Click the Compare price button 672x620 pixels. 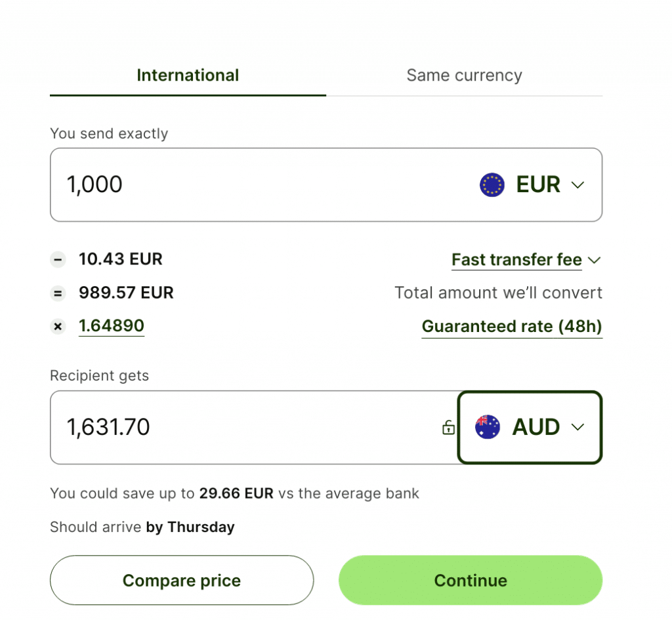tap(182, 580)
